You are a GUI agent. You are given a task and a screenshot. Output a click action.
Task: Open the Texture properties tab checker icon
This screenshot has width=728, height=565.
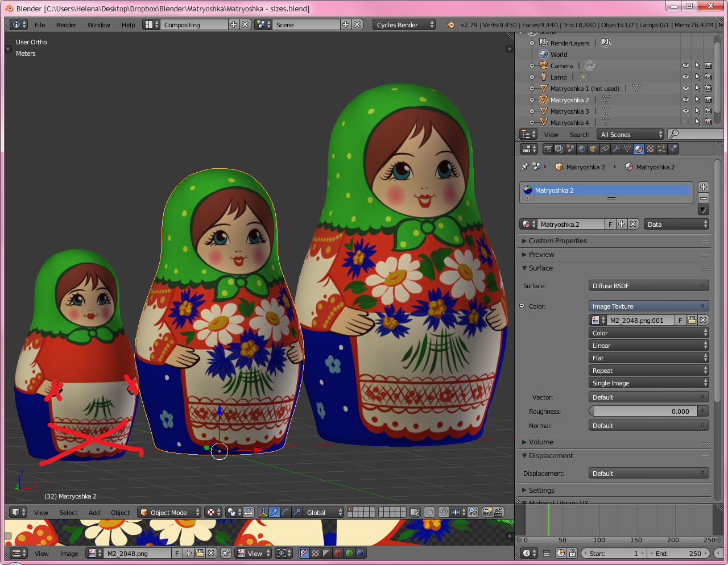click(x=650, y=149)
